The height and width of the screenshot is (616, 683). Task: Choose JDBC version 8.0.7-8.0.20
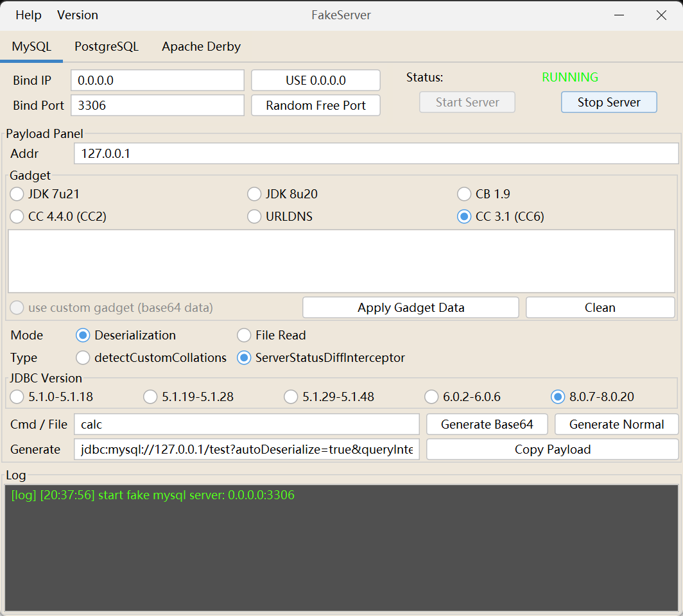592,397
